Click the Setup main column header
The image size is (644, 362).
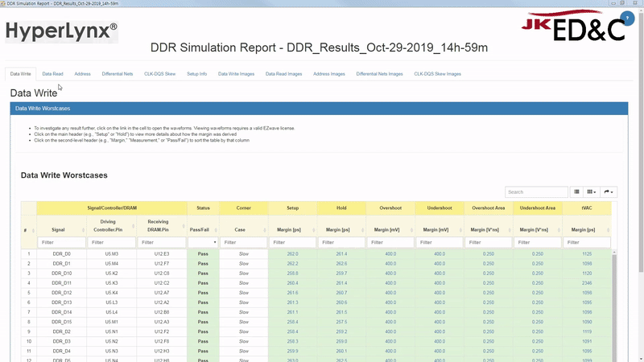tap(292, 208)
